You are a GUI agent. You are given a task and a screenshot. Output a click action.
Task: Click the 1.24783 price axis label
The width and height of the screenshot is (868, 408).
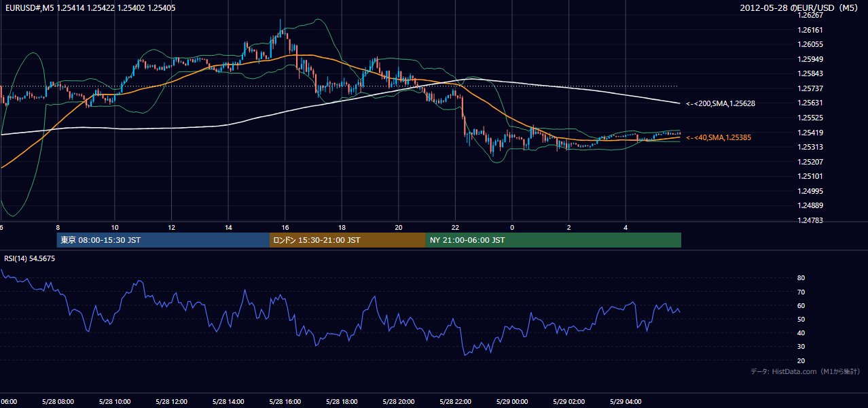pyautogui.click(x=810, y=220)
